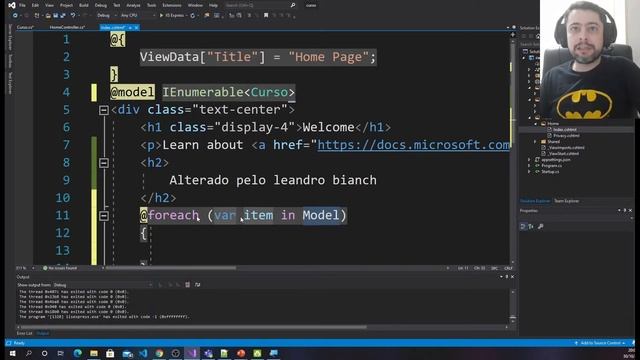
Task: Click the 'Model' word in foreach line
Action: coord(320,215)
